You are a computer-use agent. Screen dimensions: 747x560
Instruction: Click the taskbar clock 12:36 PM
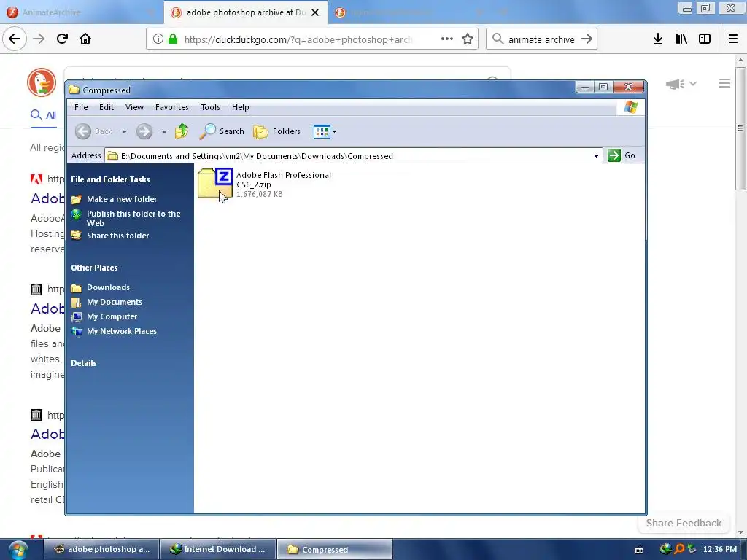point(720,550)
